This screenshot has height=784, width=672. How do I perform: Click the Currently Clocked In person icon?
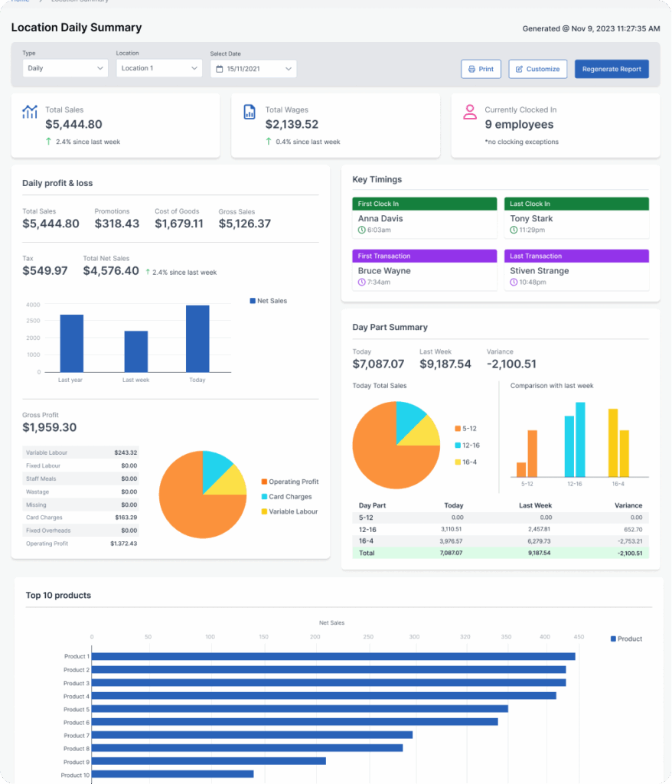pyautogui.click(x=470, y=112)
